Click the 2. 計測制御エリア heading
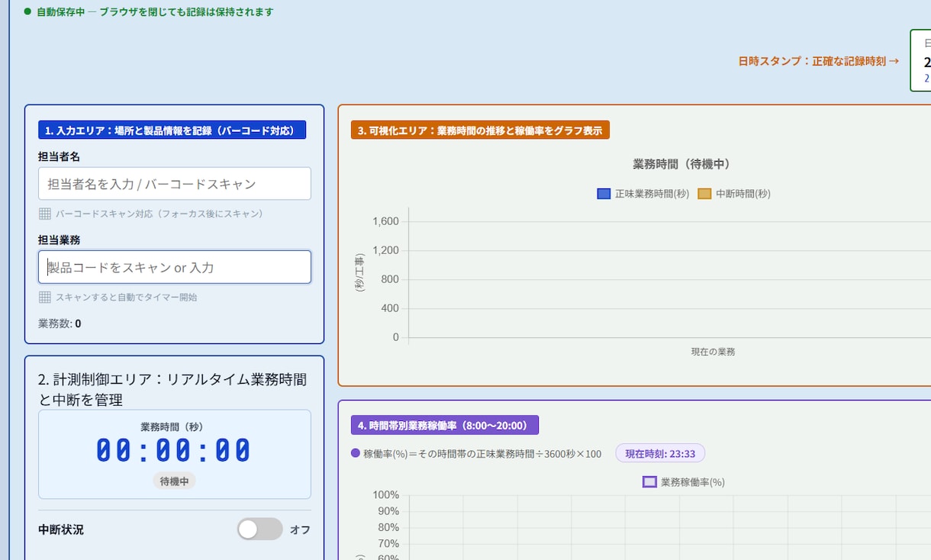Screen dimensions: 931x560 pyautogui.click(x=172, y=389)
